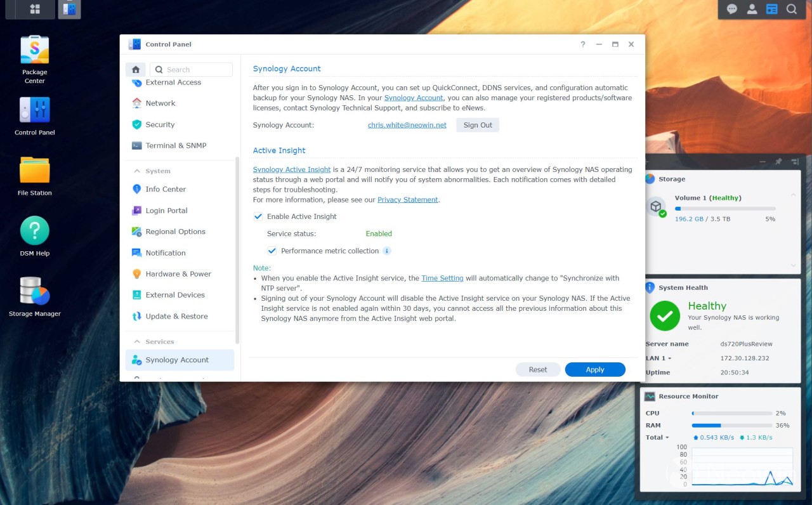Focus the Control Panel search field
Screen dimensions: 812x505
(x=191, y=70)
